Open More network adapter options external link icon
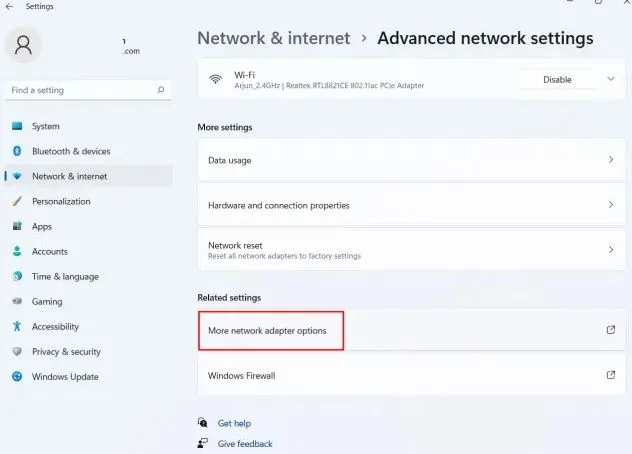 (x=611, y=330)
